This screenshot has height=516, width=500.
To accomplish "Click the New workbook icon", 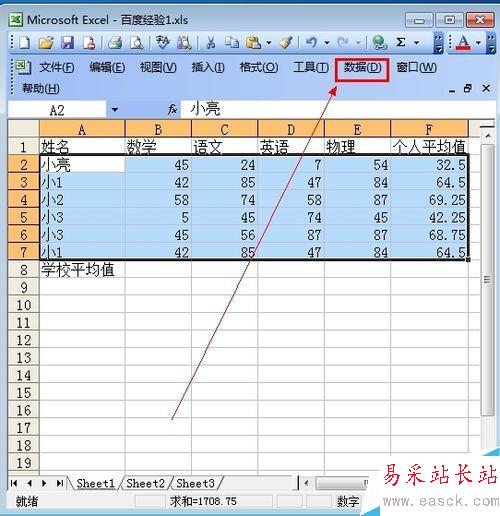I will [24, 43].
